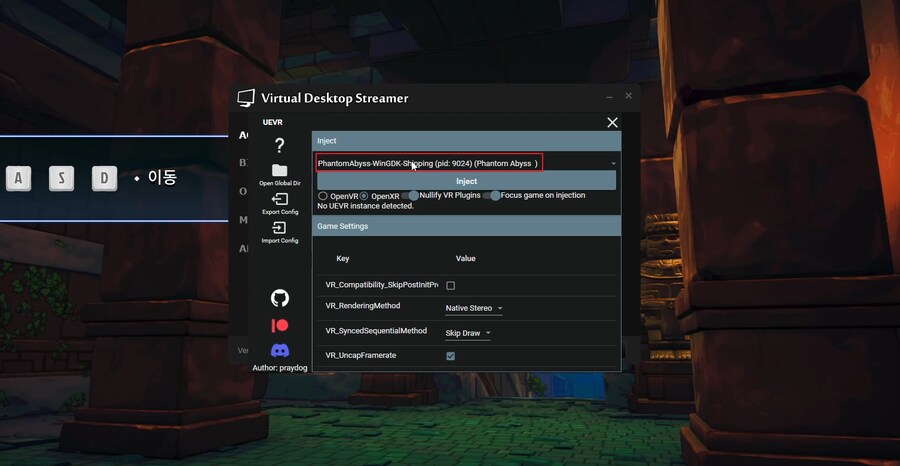Select the OpenXR radio button

click(x=364, y=195)
